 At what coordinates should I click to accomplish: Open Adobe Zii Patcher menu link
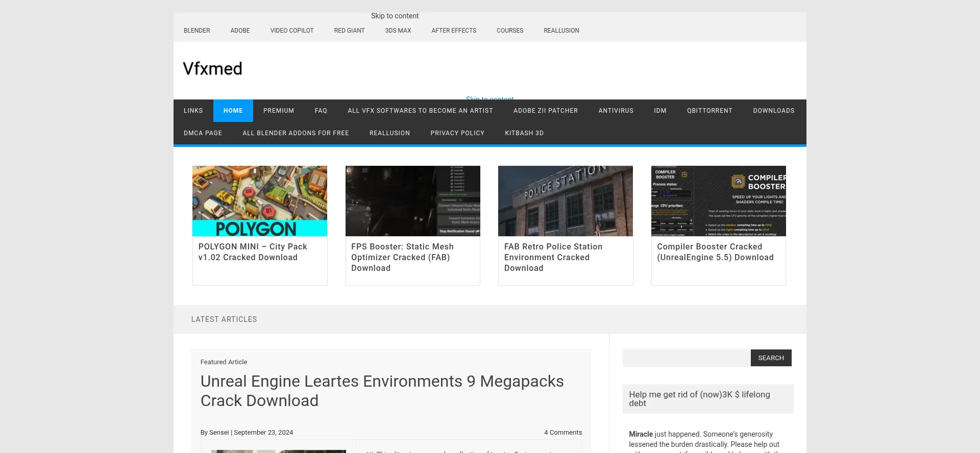click(x=545, y=111)
